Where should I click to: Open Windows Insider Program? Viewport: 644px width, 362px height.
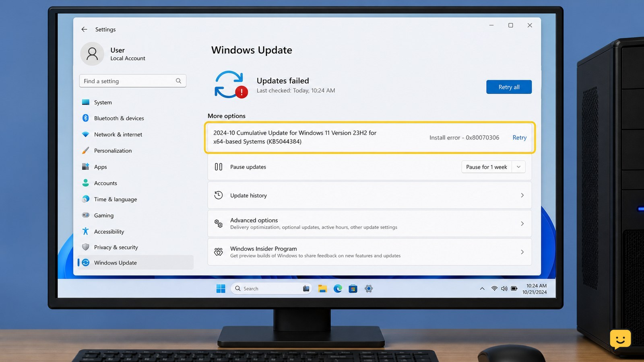pyautogui.click(x=369, y=252)
